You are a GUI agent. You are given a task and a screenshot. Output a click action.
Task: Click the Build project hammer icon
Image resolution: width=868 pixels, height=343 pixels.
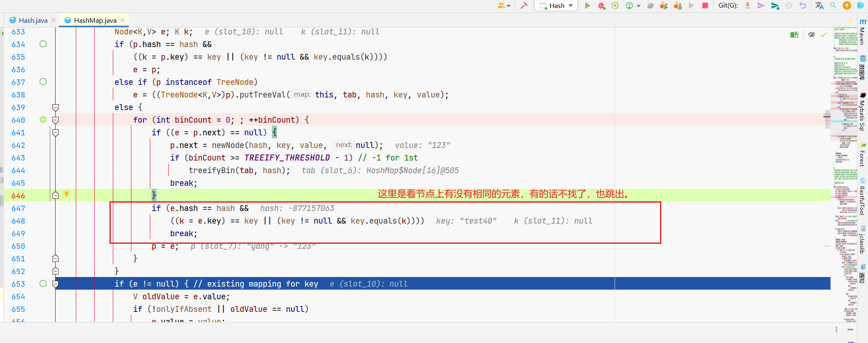524,5
